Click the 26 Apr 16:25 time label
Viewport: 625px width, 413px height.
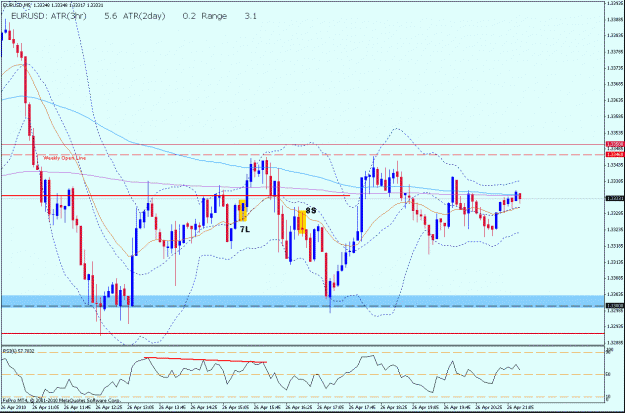coord(299,408)
